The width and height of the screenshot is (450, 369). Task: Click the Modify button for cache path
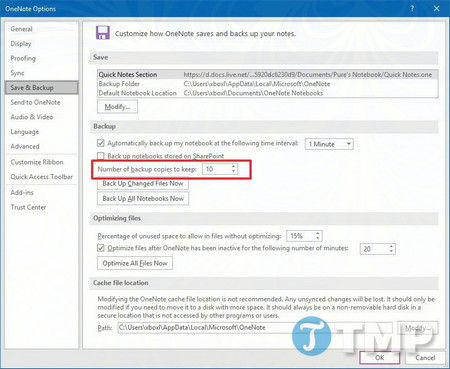[418, 328]
